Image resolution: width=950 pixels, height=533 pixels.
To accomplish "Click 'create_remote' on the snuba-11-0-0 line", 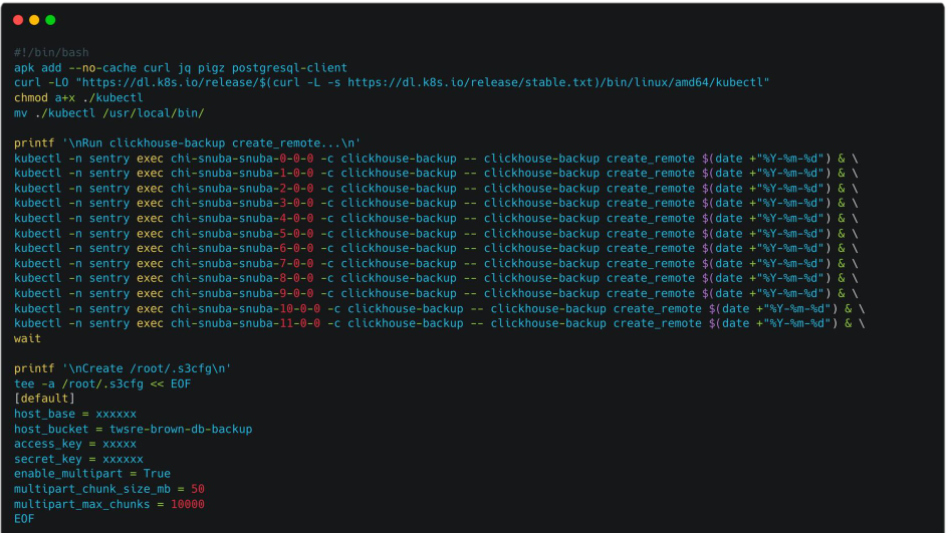I will (657, 323).
